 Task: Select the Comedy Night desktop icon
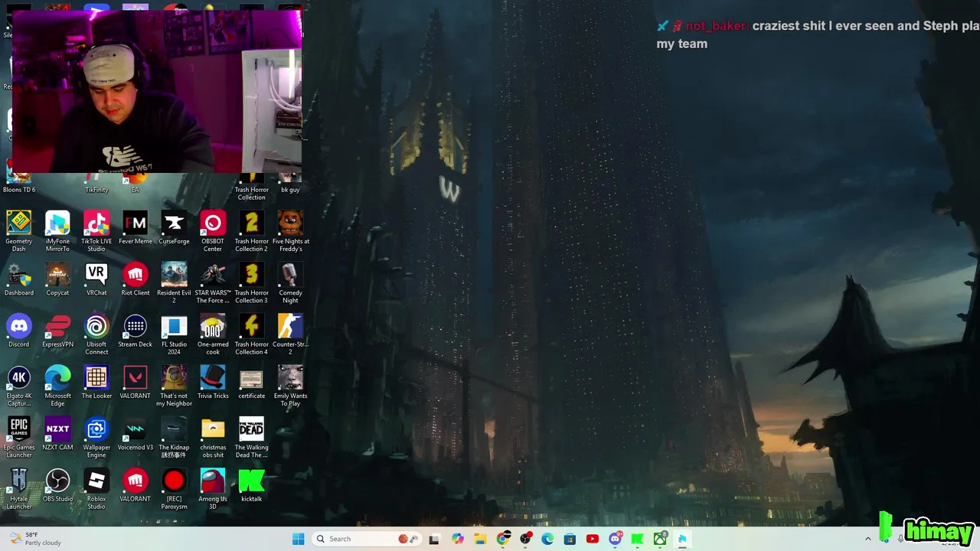pyautogui.click(x=290, y=282)
